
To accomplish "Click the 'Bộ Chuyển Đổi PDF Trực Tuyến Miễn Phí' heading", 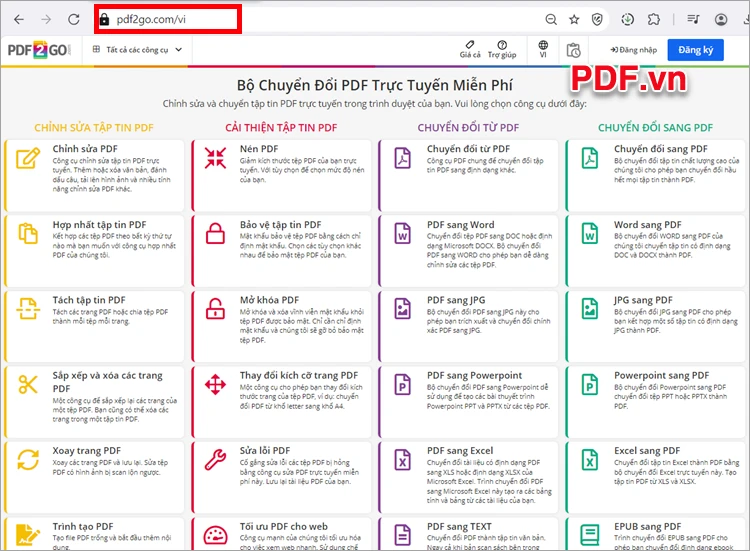I will tap(375, 85).
